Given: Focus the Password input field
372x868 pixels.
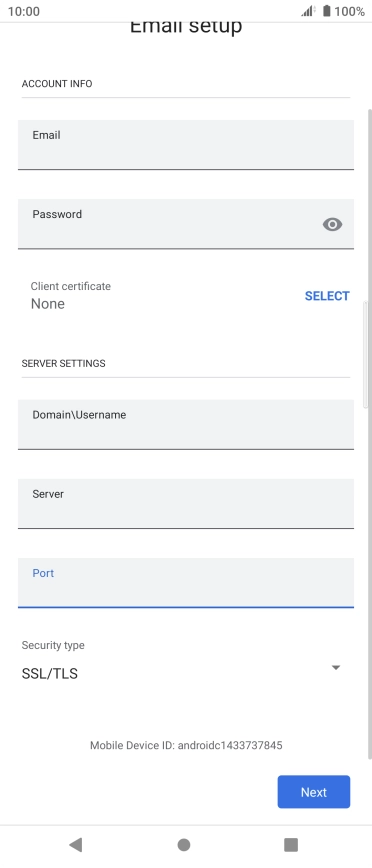Looking at the screenshot, I should coord(186,224).
